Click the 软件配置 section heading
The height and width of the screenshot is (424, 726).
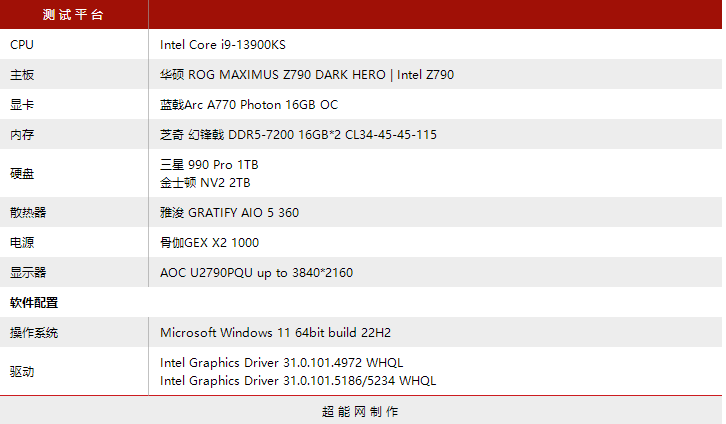tap(34, 302)
